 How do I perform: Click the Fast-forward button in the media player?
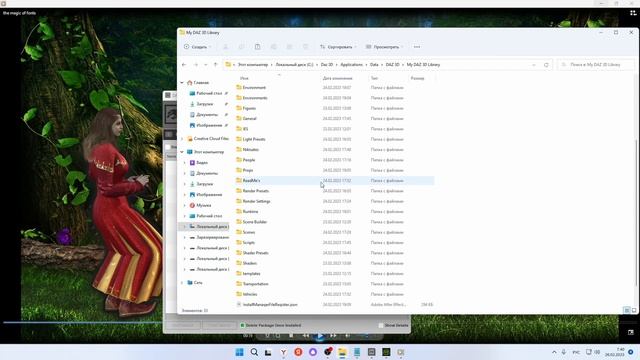point(333,336)
